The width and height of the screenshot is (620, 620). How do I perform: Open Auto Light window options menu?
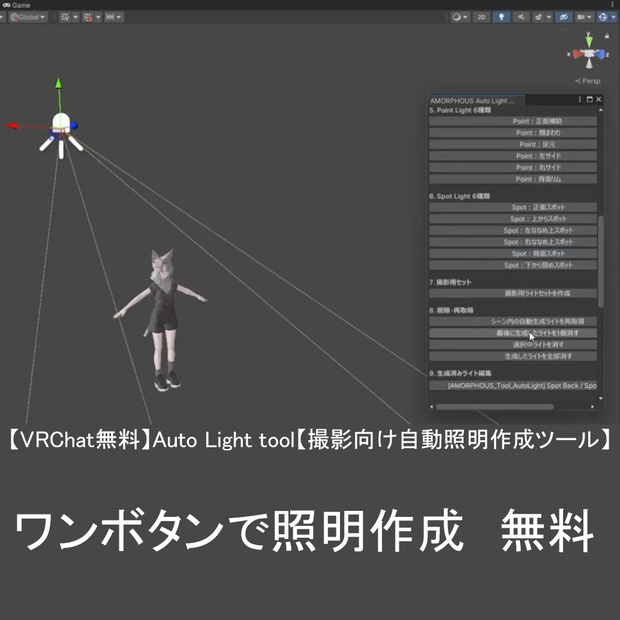point(580,100)
